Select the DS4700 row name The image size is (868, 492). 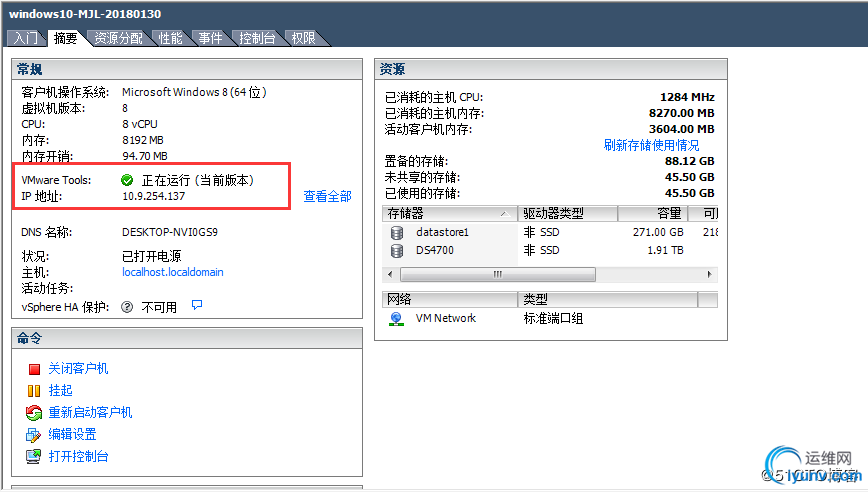(x=435, y=251)
